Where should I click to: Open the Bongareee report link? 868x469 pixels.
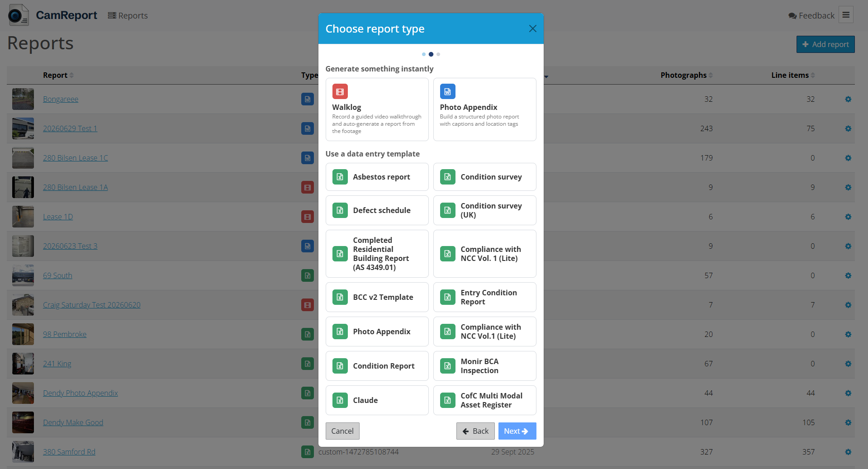[61, 99]
